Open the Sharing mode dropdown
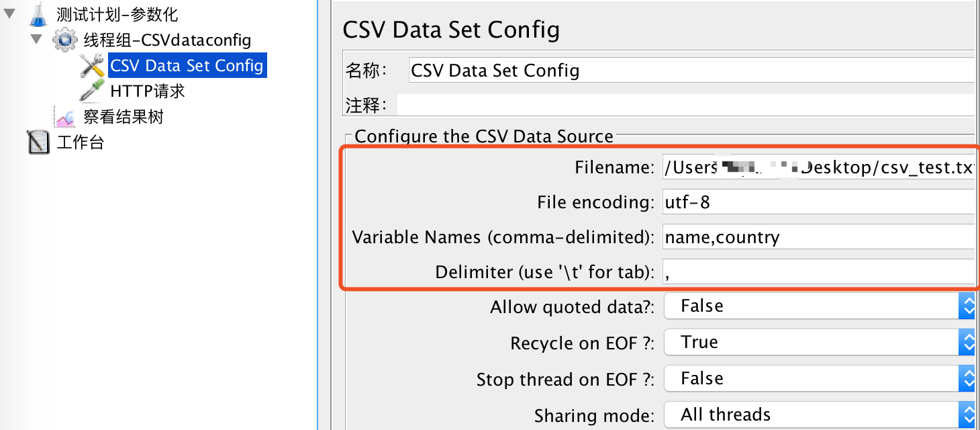The width and height of the screenshot is (980, 430). 819,415
